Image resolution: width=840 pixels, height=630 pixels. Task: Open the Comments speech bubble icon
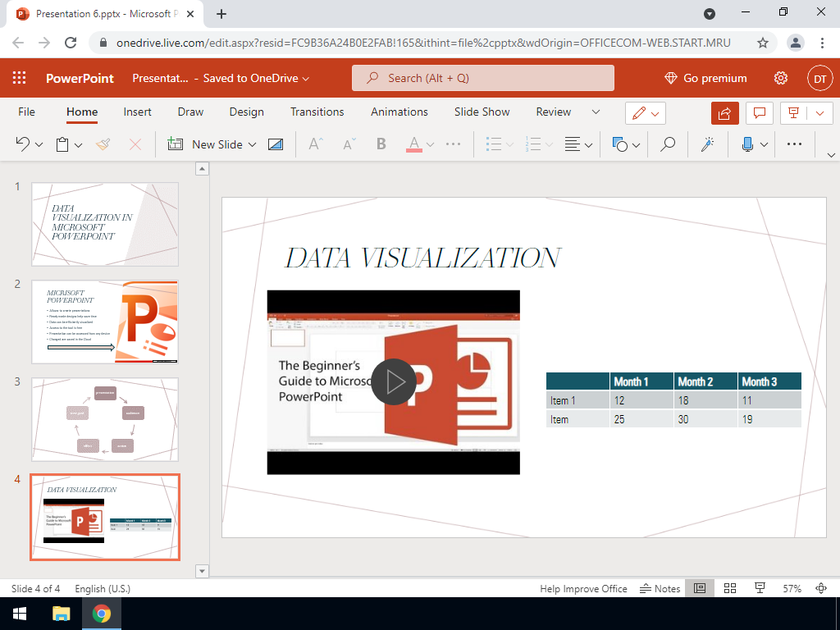pos(759,113)
